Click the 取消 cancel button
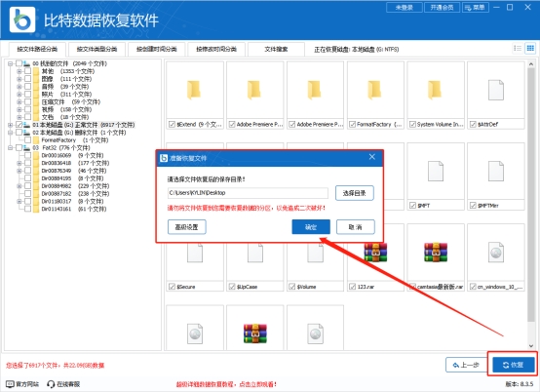The image size is (540, 392). click(356, 227)
